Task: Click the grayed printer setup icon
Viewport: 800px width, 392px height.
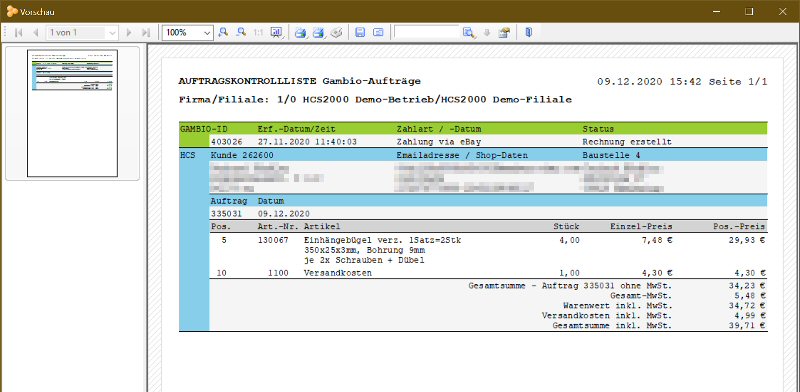Action: [x=336, y=33]
